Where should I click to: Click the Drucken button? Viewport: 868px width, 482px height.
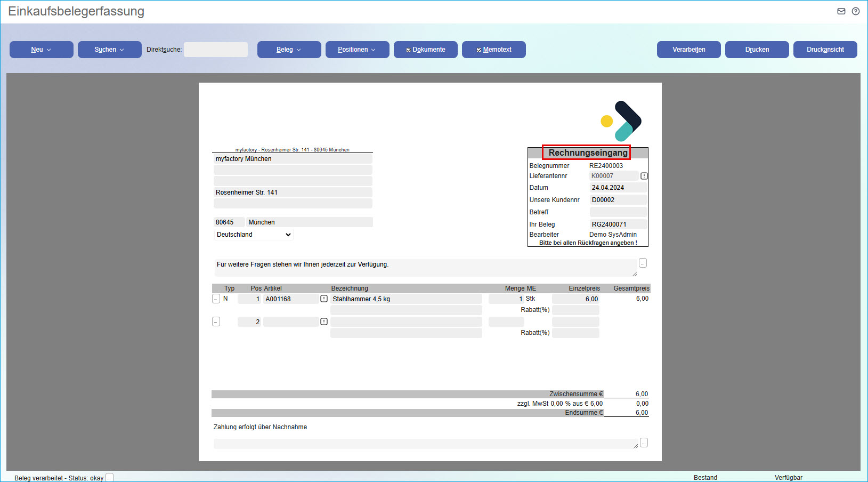[x=757, y=50]
